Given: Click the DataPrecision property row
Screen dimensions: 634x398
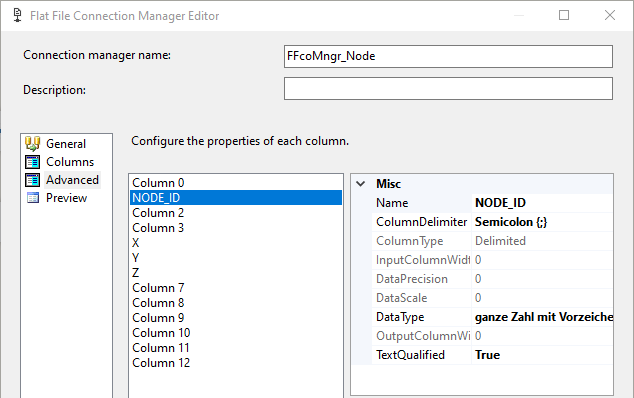Looking at the screenshot, I should [x=492, y=279].
